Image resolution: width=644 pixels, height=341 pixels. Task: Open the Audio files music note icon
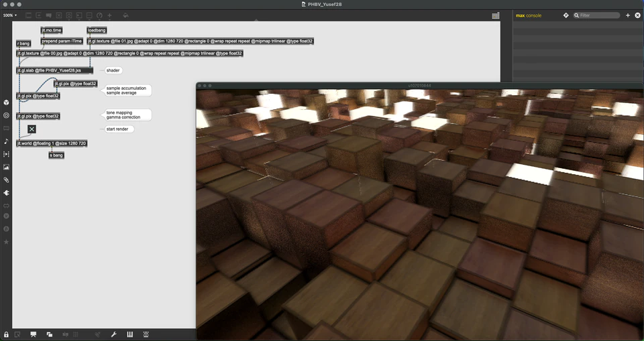coord(6,141)
